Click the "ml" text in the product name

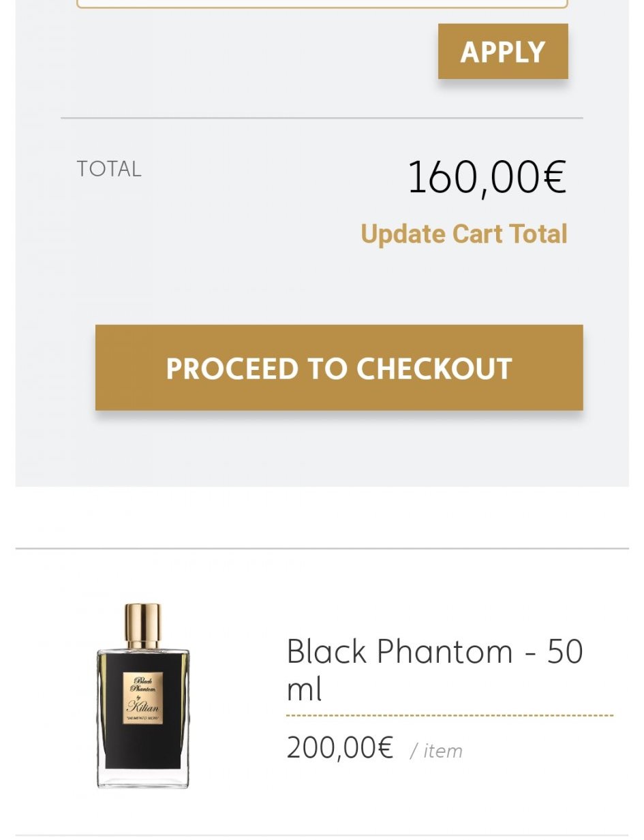click(304, 690)
